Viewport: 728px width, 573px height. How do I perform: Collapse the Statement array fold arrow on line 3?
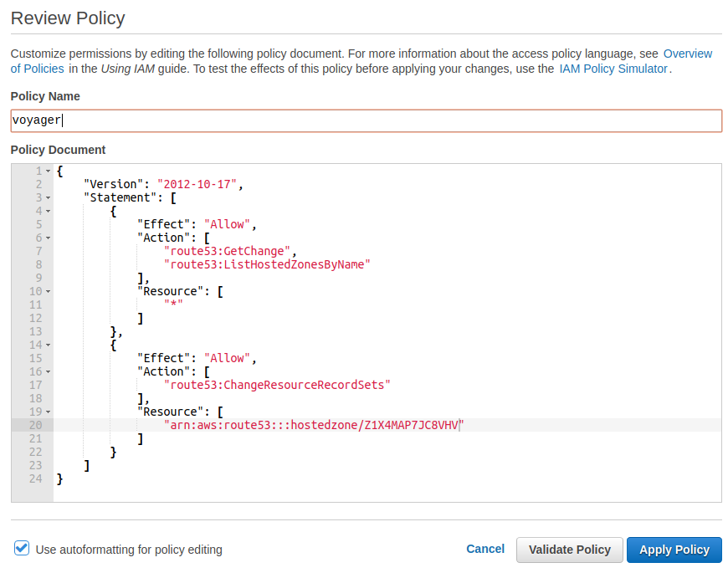48,197
